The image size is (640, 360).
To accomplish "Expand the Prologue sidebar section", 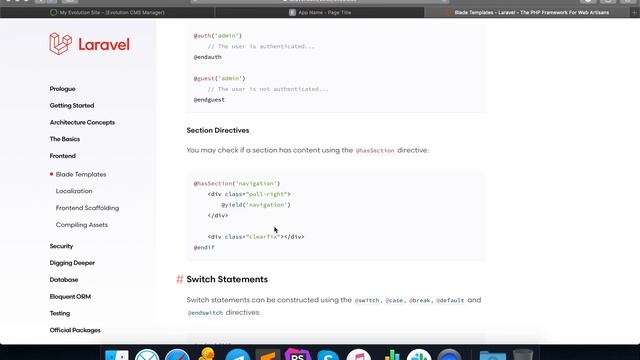I will pyautogui.click(x=62, y=89).
